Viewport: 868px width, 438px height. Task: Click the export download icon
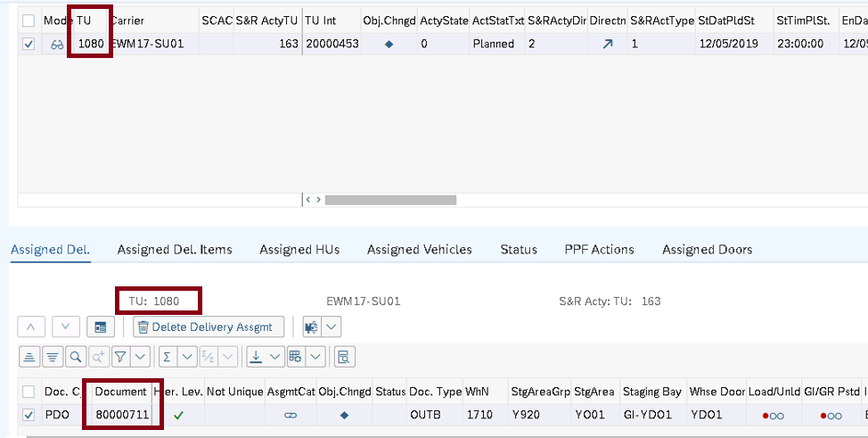(x=256, y=357)
